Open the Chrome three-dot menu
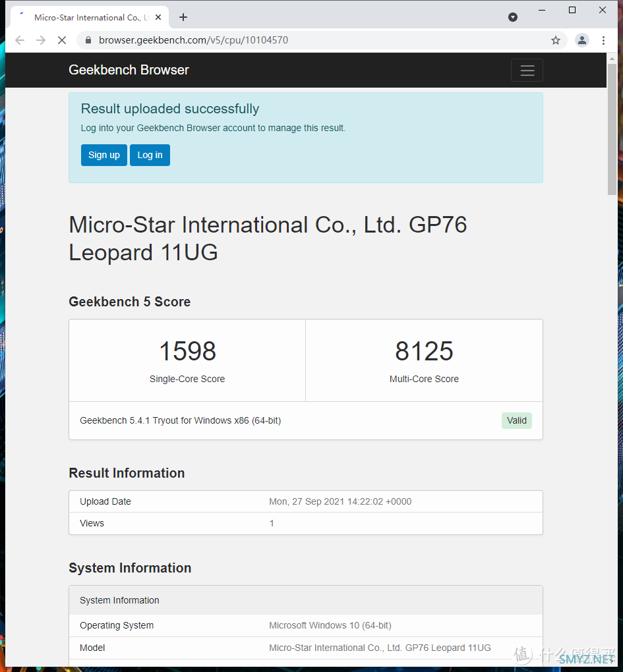This screenshot has height=672, width=623. pyautogui.click(x=603, y=40)
